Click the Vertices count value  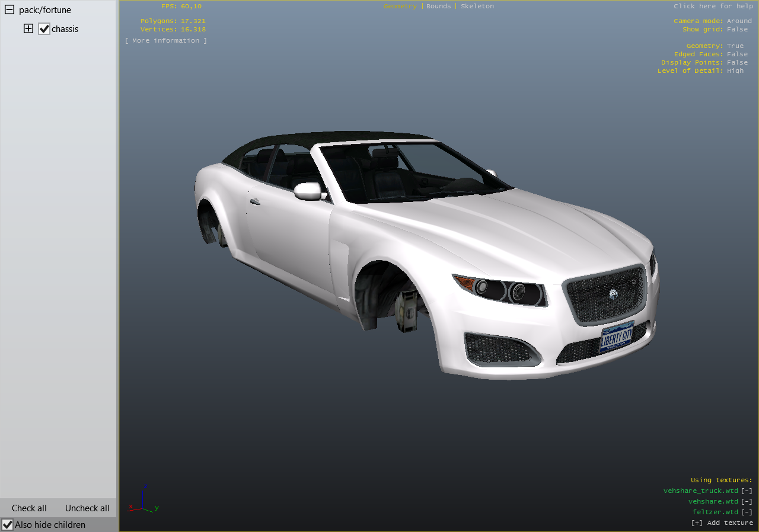click(193, 29)
